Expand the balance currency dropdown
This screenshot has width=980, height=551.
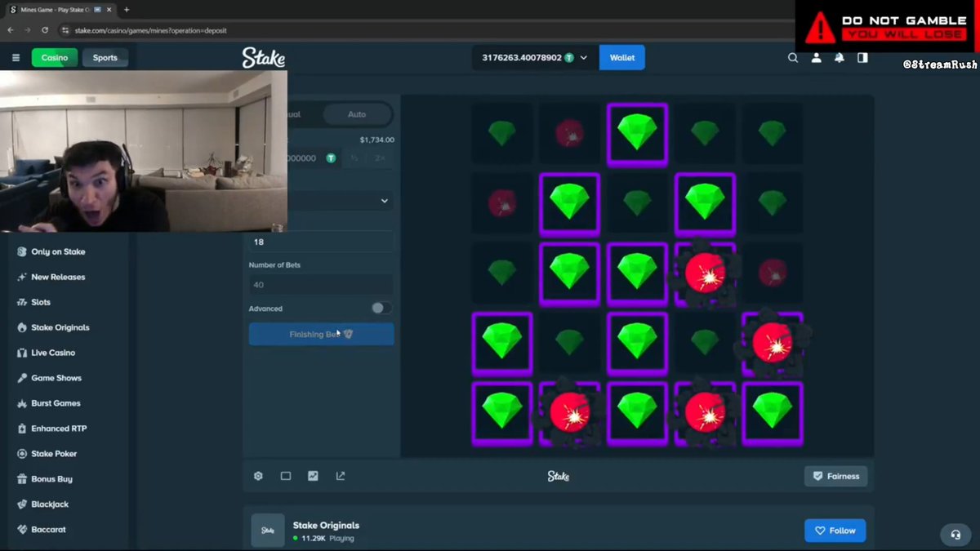pyautogui.click(x=583, y=58)
